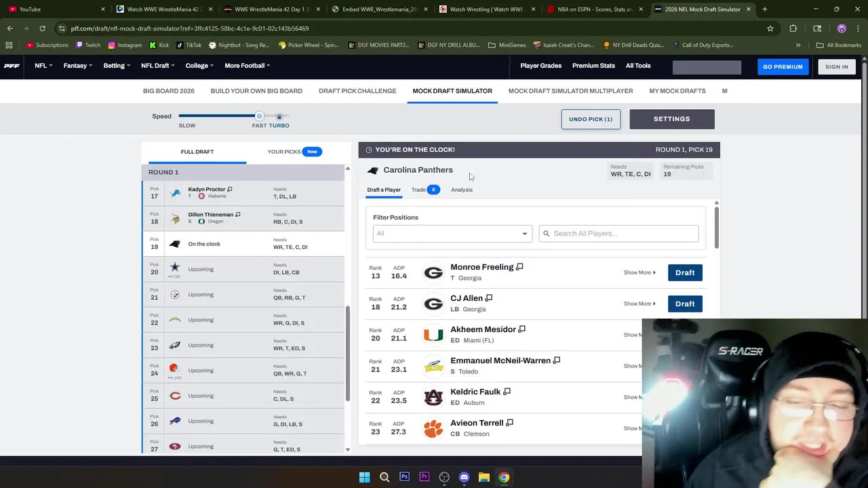Open Photoshop from the taskbar
This screenshot has height=488, width=868.
[404, 477]
